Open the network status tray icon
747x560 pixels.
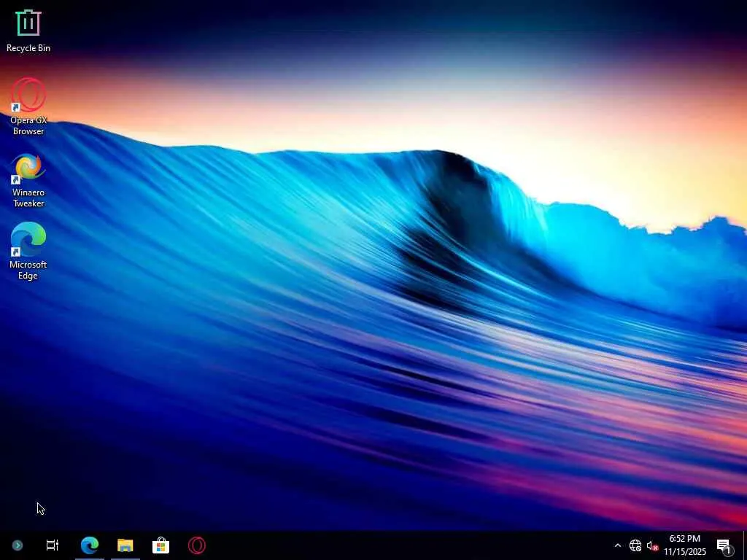(635, 545)
